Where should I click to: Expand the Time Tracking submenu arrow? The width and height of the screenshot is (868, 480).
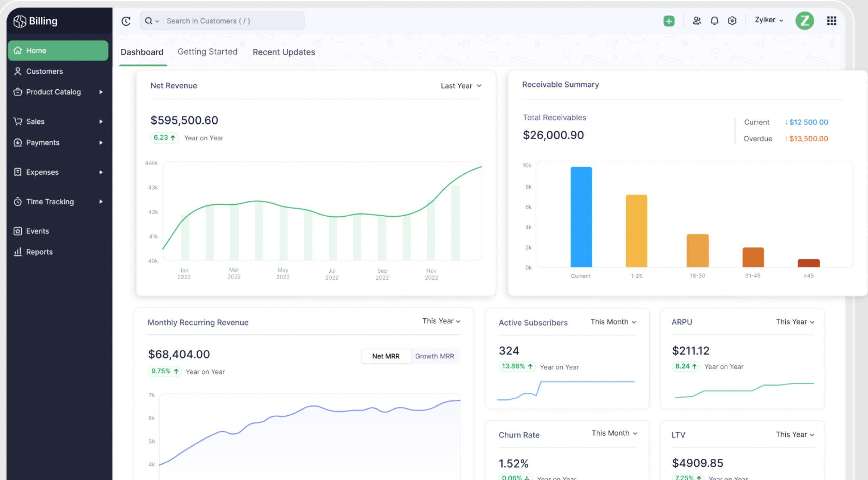101,202
